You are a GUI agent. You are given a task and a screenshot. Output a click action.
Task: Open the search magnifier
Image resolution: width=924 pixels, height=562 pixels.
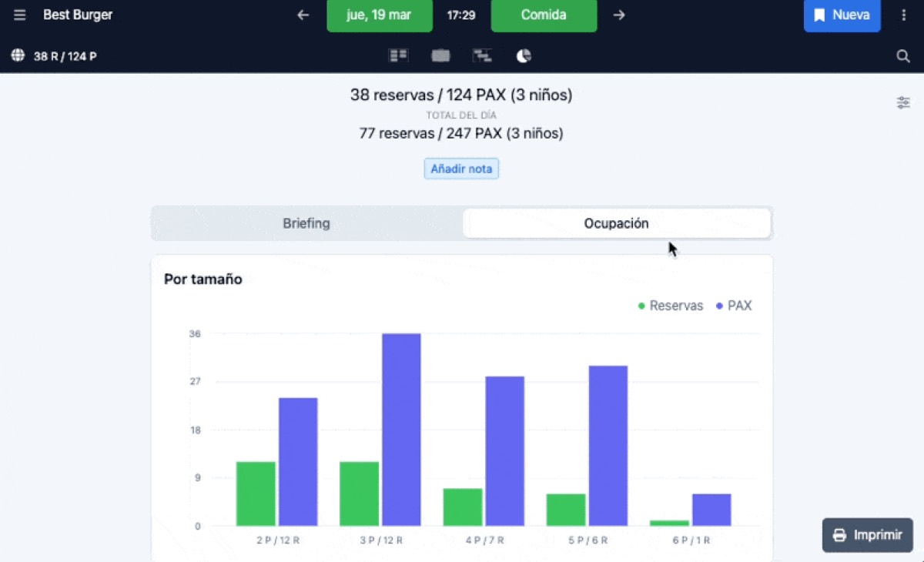click(x=903, y=56)
